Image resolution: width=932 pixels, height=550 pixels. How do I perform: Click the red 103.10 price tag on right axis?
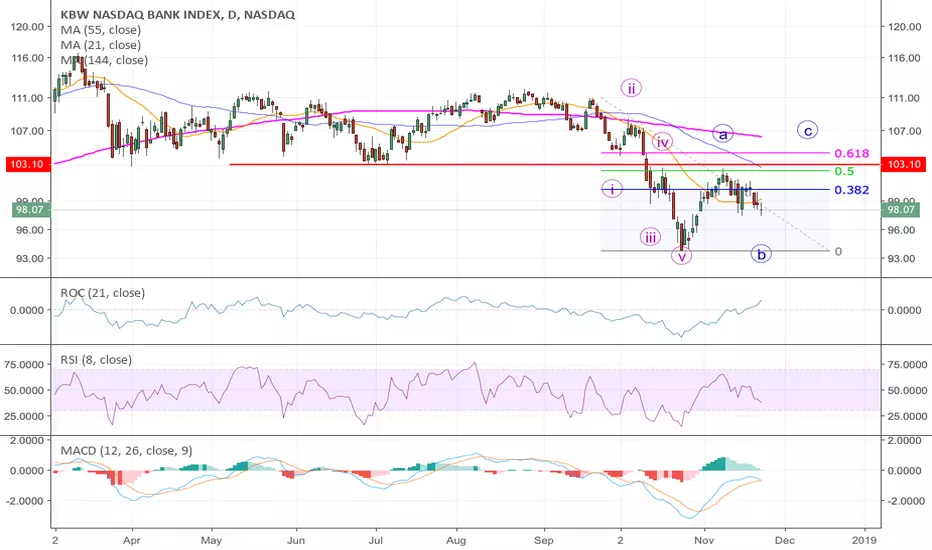click(x=903, y=164)
